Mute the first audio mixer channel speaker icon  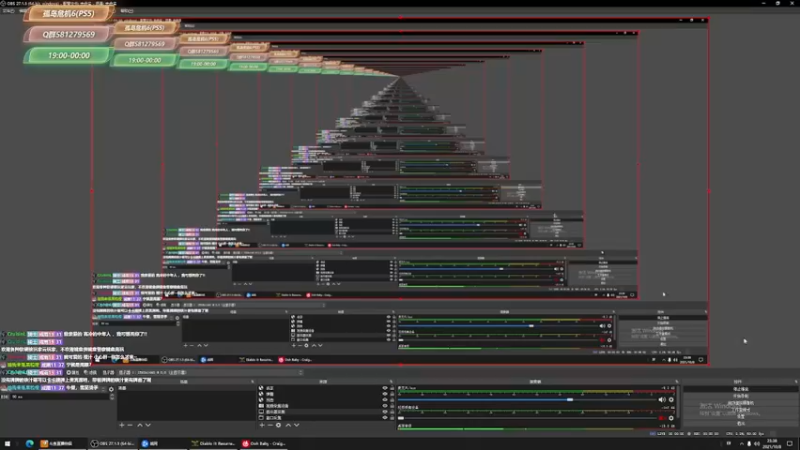662,399
